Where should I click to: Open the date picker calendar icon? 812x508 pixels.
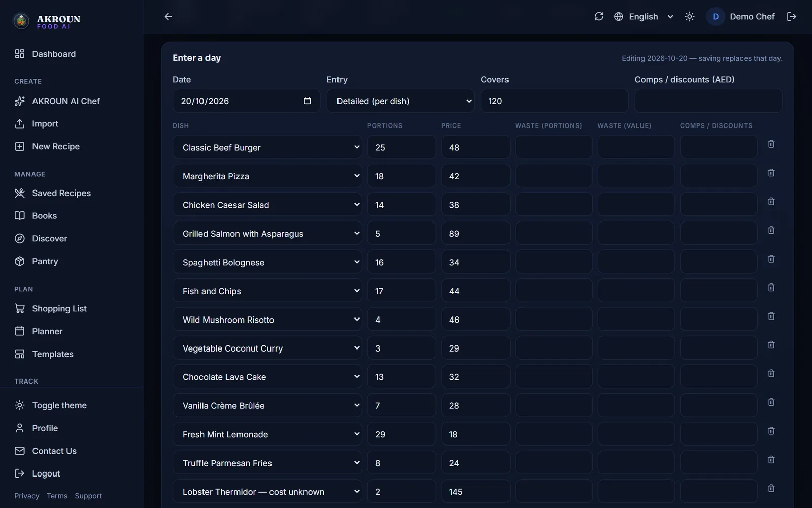point(307,101)
